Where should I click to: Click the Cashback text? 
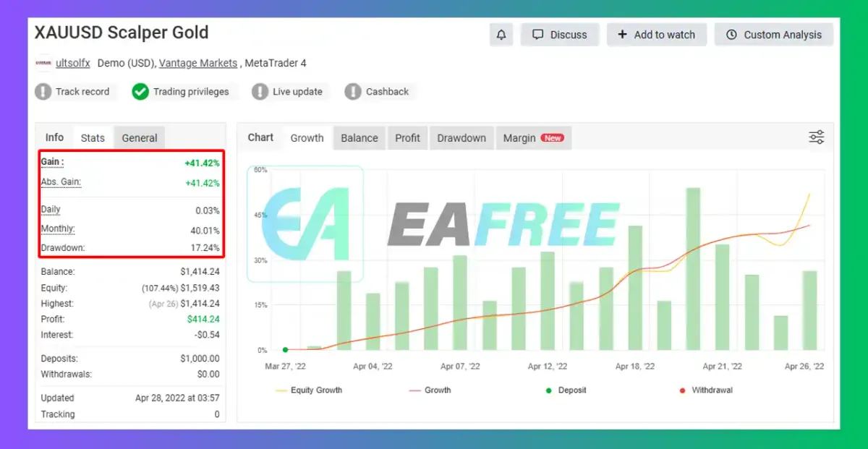[x=387, y=92]
